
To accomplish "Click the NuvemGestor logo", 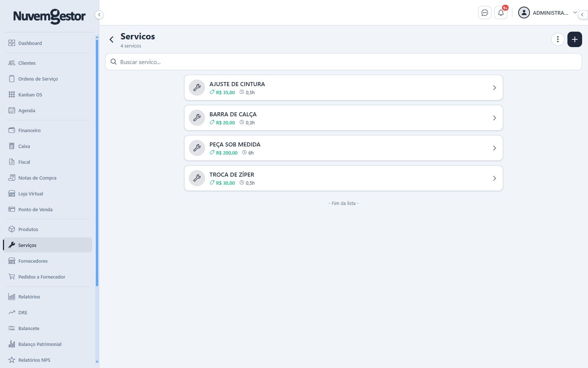I will [x=49, y=16].
